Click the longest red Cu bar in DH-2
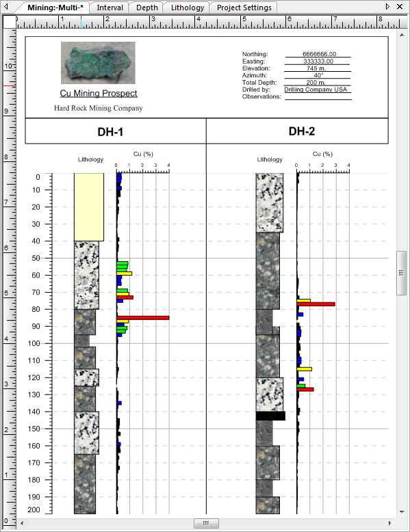Viewport: 410px width, 532px height. [316, 304]
